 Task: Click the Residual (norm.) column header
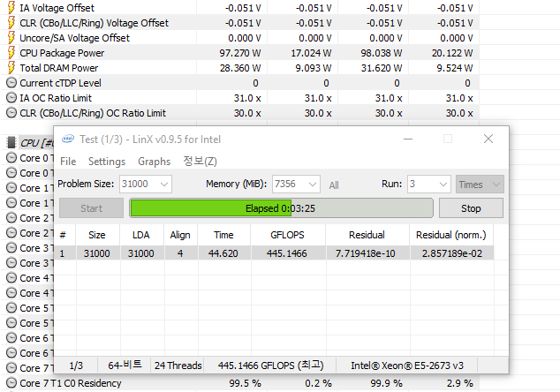point(451,235)
